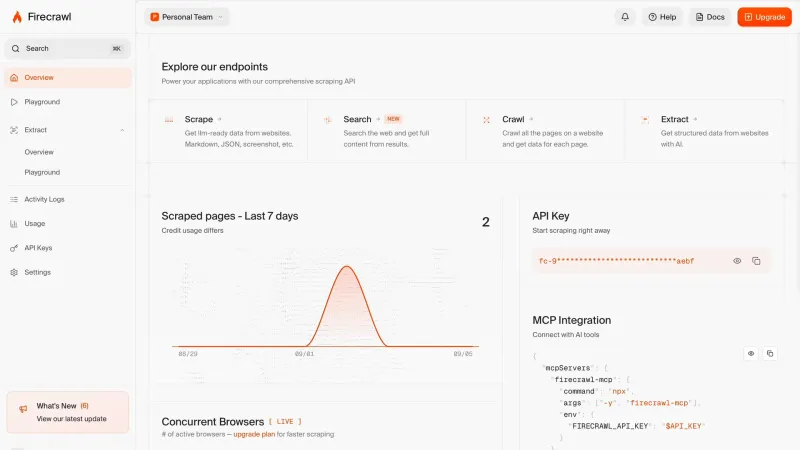The width and height of the screenshot is (800, 450).
Task: Copy the API key
Action: pos(756,261)
